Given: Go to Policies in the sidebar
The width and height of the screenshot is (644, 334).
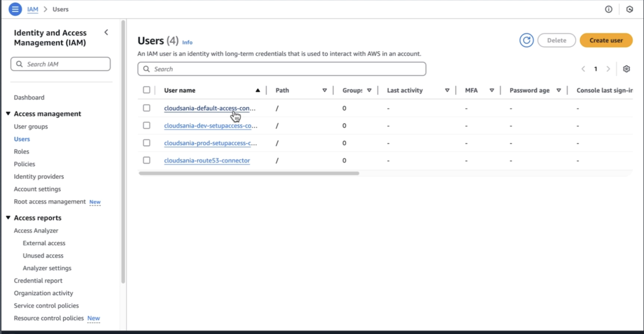Looking at the screenshot, I should [x=25, y=164].
